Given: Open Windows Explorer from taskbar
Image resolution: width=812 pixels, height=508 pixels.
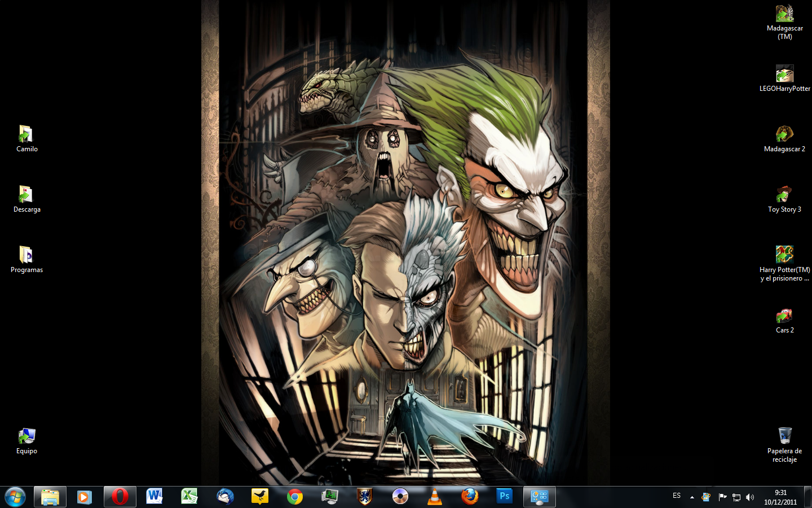Looking at the screenshot, I should point(50,497).
